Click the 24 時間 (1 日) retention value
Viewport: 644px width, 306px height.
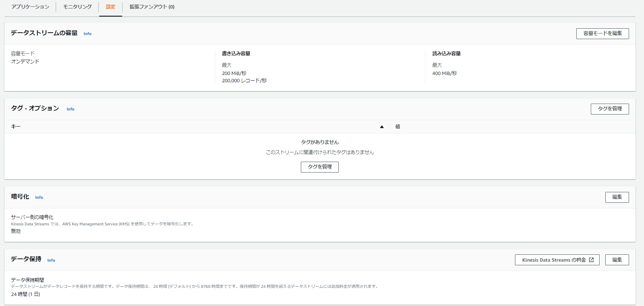25,294
